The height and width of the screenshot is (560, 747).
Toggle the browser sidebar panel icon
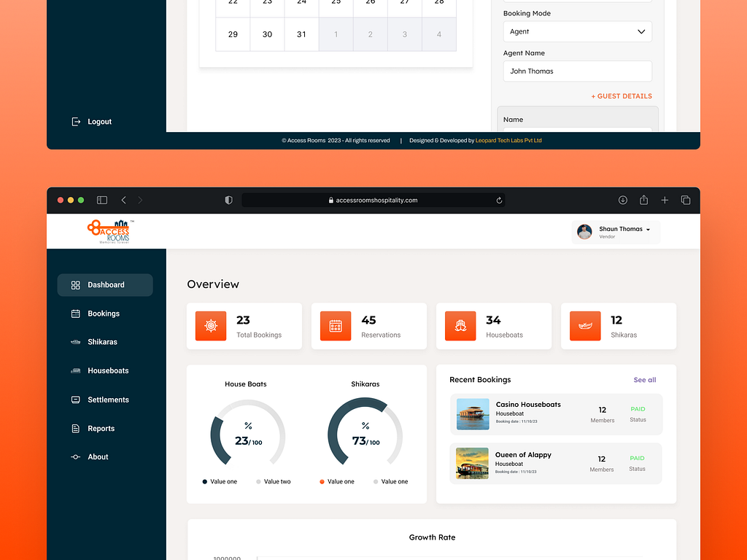[x=102, y=201]
